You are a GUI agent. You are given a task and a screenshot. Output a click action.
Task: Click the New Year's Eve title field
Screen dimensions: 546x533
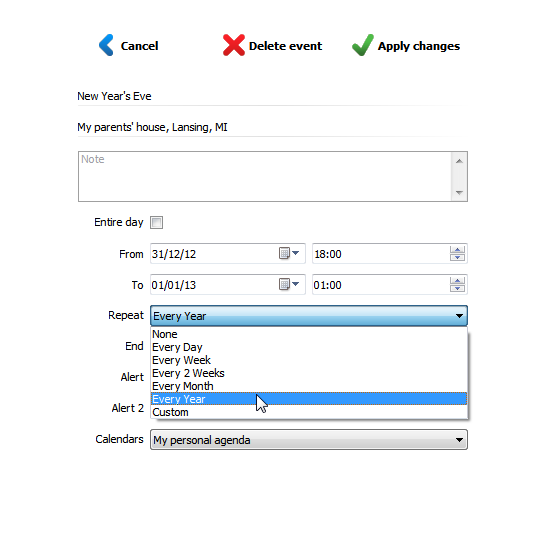pos(272,96)
